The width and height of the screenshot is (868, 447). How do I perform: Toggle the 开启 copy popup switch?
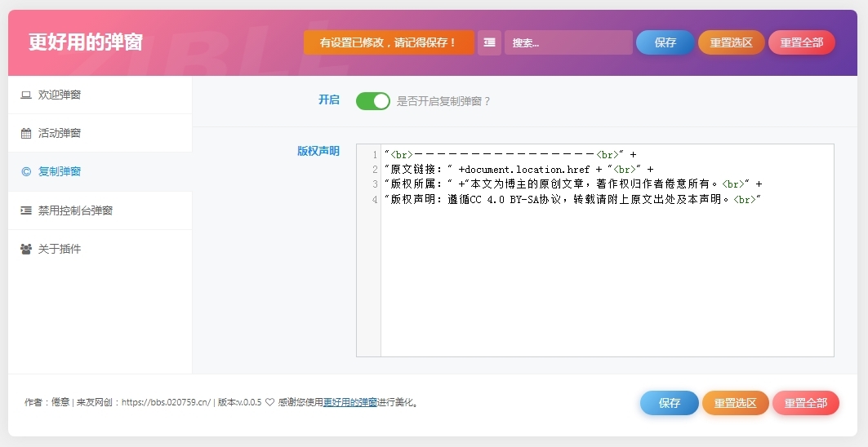[372, 101]
